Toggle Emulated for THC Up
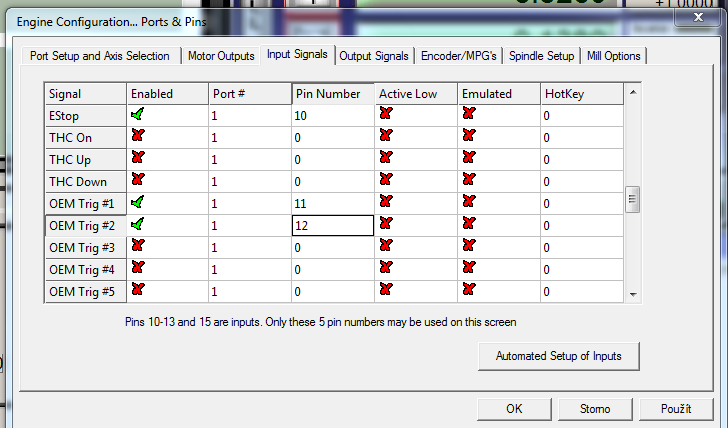Screen dimensions: 728x428 pyautogui.click(x=469, y=157)
